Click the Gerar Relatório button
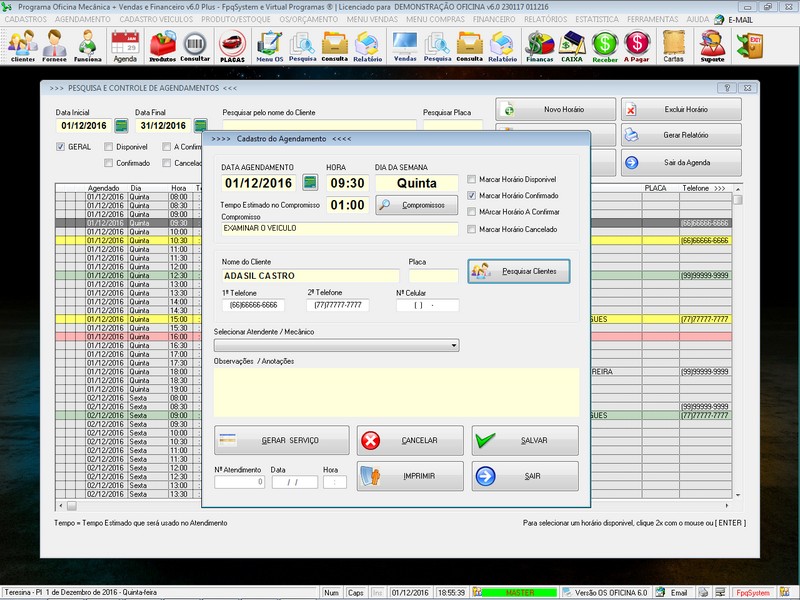The width and height of the screenshot is (800, 600). coord(681,135)
